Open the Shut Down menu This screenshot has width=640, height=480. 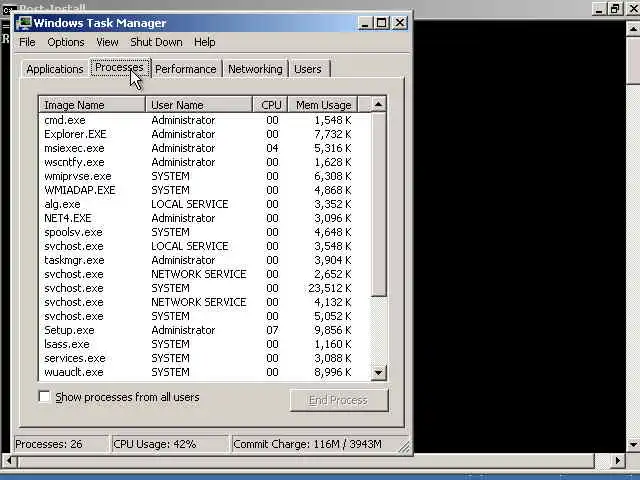(x=156, y=42)
